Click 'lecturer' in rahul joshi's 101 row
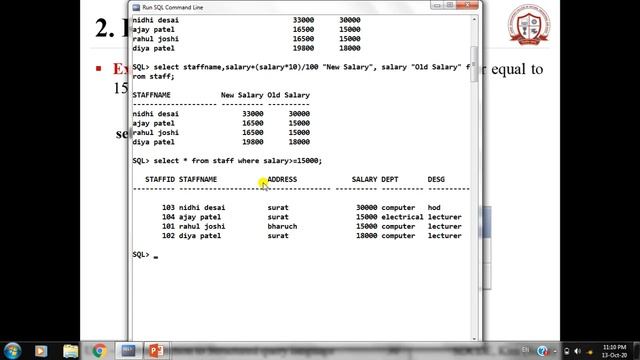The image size is (640, 360). click(x=444, y=227)
